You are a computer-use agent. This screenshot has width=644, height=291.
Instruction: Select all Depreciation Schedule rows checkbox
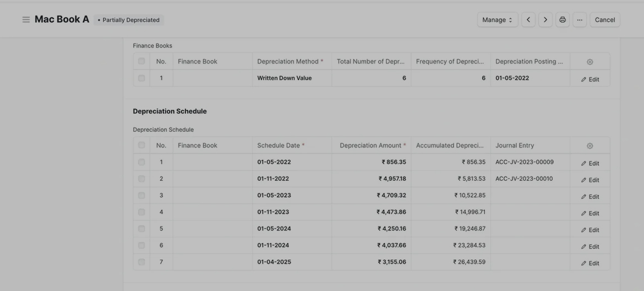tap(141, 145)
